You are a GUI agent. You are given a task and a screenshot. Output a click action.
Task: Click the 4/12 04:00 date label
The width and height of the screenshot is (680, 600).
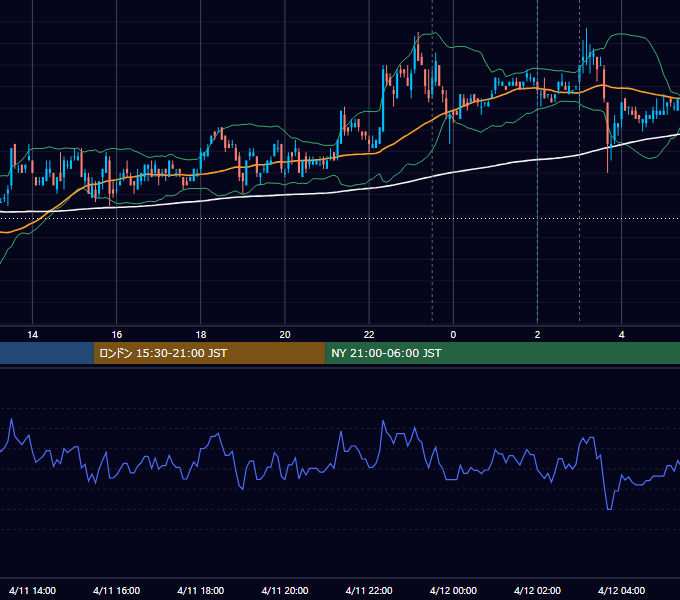(621, 590)
